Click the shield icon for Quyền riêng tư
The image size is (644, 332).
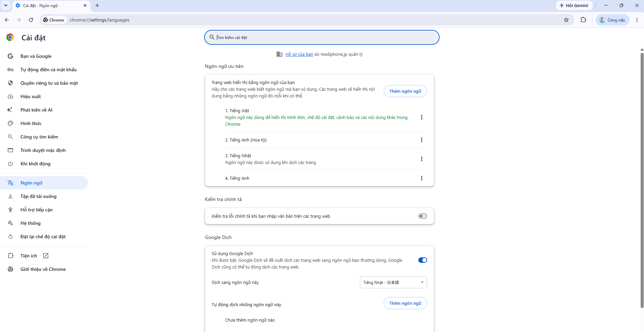tap(10, 83)
